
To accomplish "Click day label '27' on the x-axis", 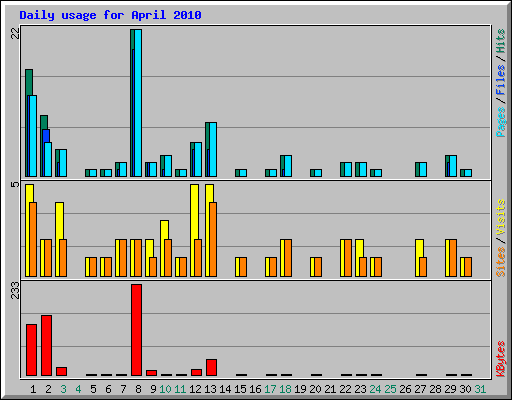I will point(420,389).
